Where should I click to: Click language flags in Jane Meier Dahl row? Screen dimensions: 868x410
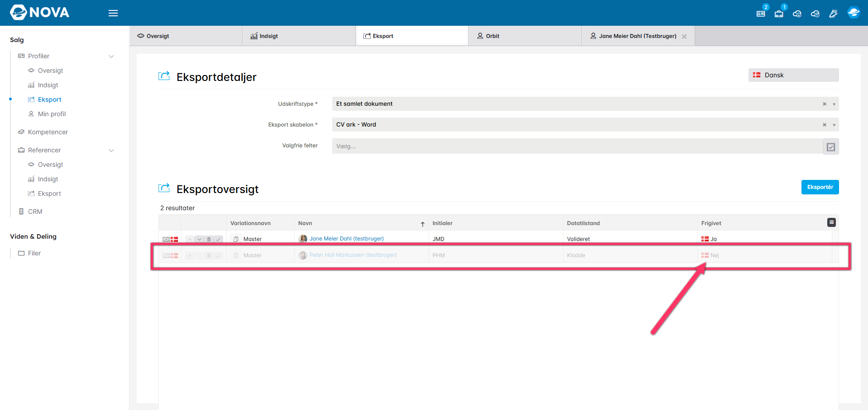(170, 239)
